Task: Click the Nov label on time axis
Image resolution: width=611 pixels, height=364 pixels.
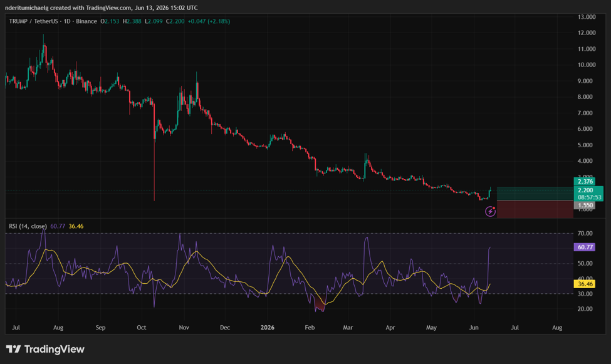Action: tap(184, 328)
